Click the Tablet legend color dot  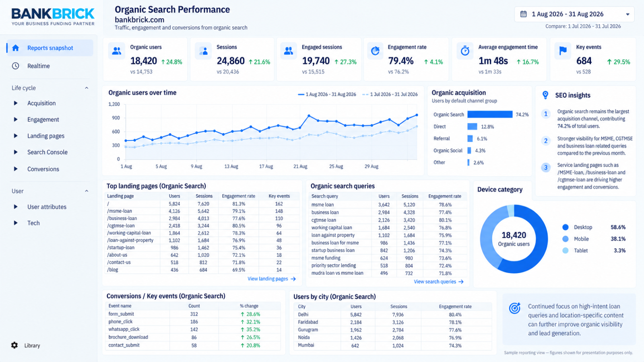click(x=566, y=251)
